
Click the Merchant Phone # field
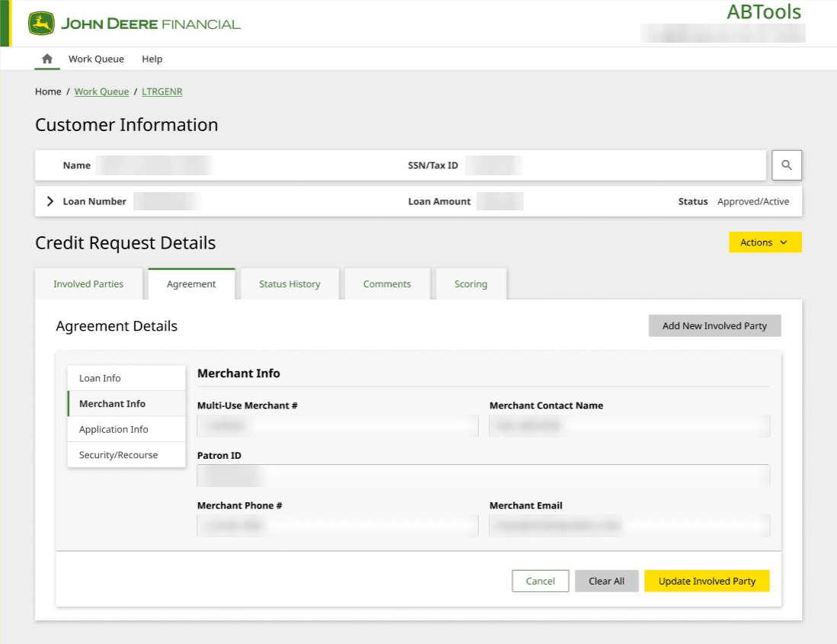tap(338, 526)
